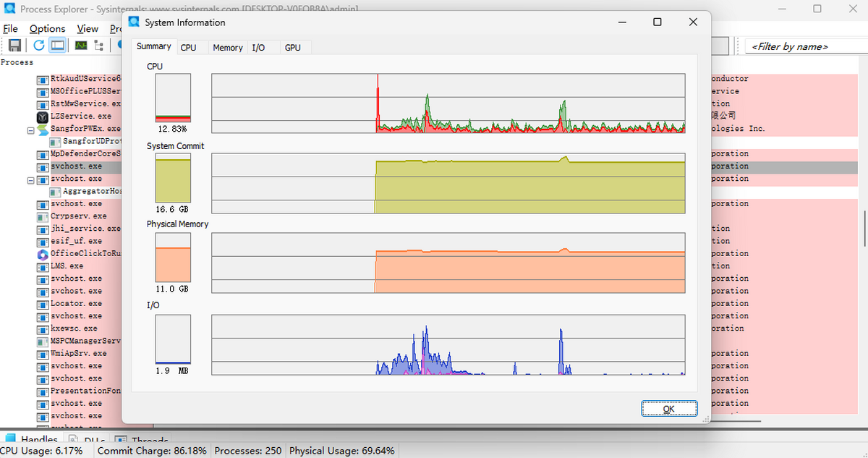Click the MpDefenderCoreService process icon
The height and width of the screenshot is (458, 868).
point(42,154)
